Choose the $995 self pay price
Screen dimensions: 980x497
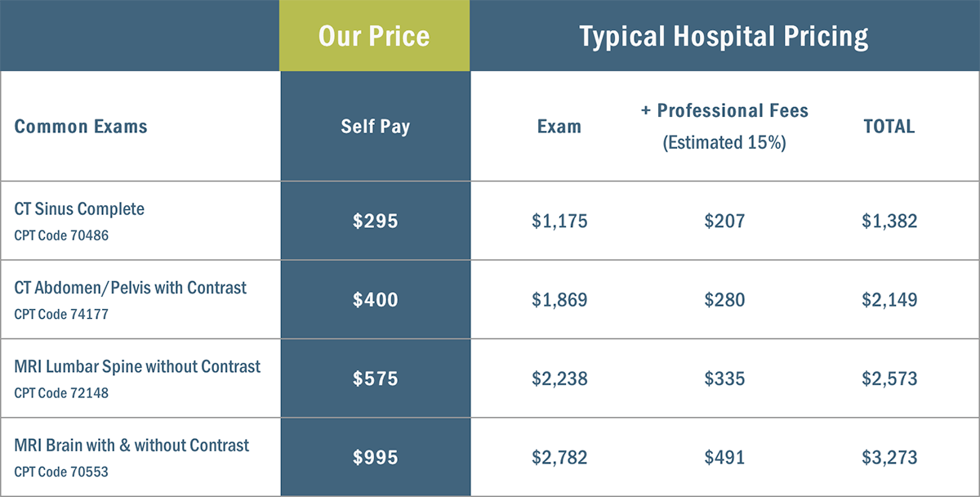(x=375, y=458)
